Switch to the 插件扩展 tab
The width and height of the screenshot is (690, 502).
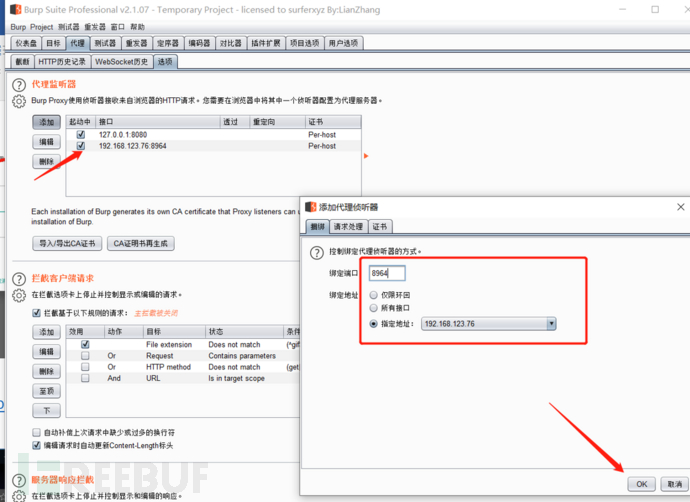click(x=266, y=43)
